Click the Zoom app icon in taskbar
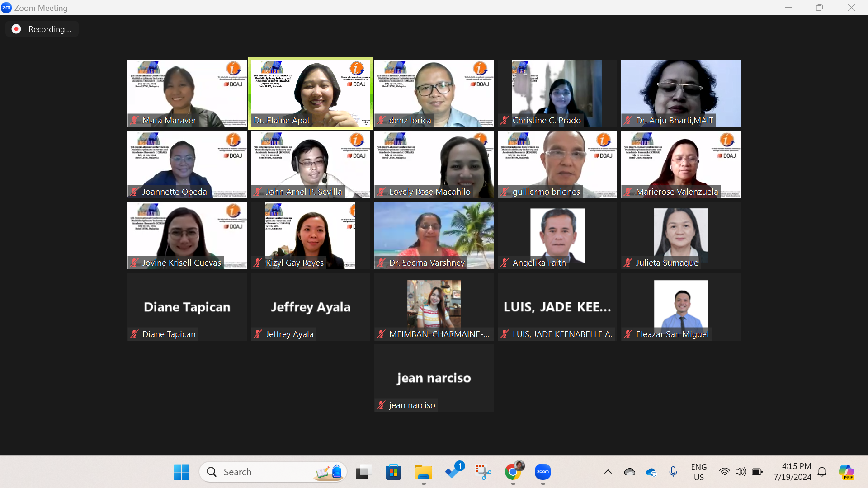Screen dimensions: 868x488 (x=542, y=472)
